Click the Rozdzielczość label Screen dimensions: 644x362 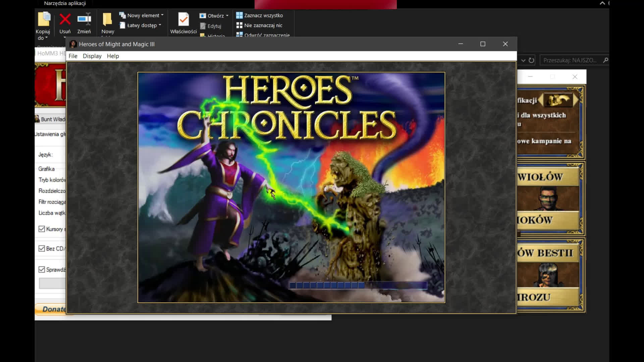pos(52,191)
